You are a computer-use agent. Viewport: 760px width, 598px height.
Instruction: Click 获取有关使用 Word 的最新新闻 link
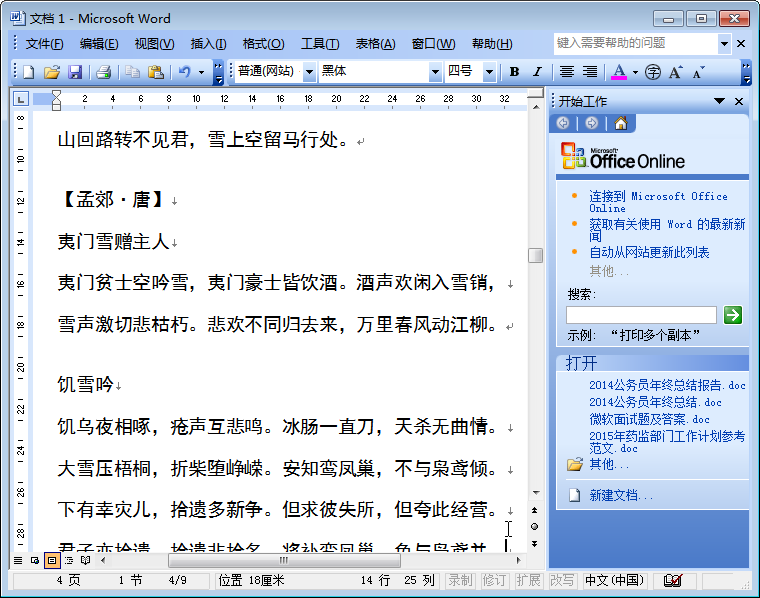coord(667,230)
